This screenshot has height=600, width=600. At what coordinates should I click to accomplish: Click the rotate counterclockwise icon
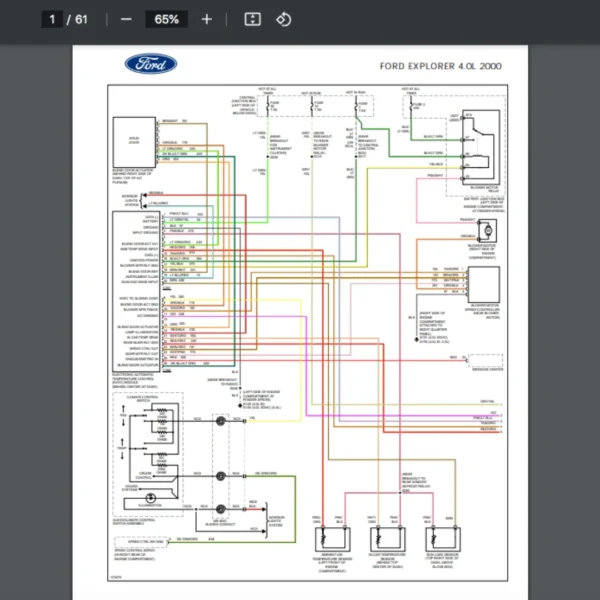tap(284, 19)
